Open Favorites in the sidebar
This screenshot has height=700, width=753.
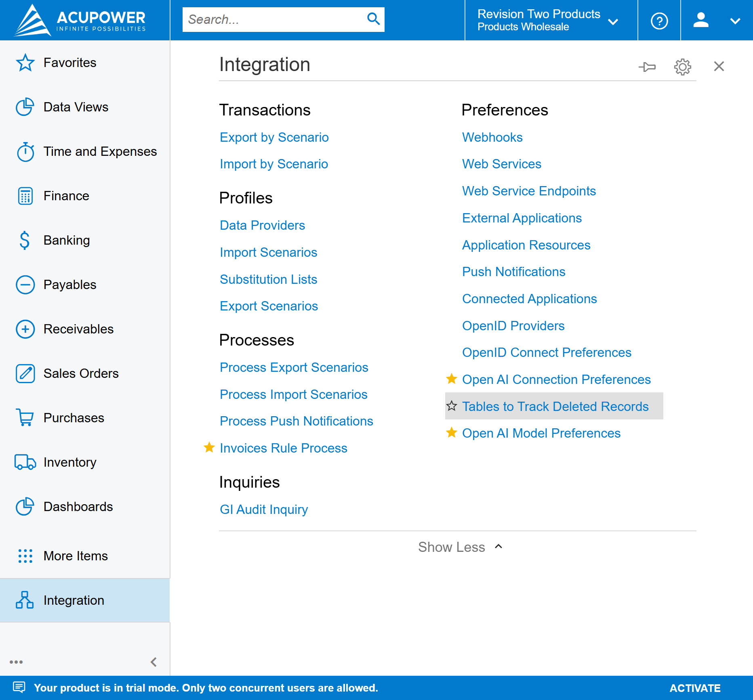click(x=85, y=63)
